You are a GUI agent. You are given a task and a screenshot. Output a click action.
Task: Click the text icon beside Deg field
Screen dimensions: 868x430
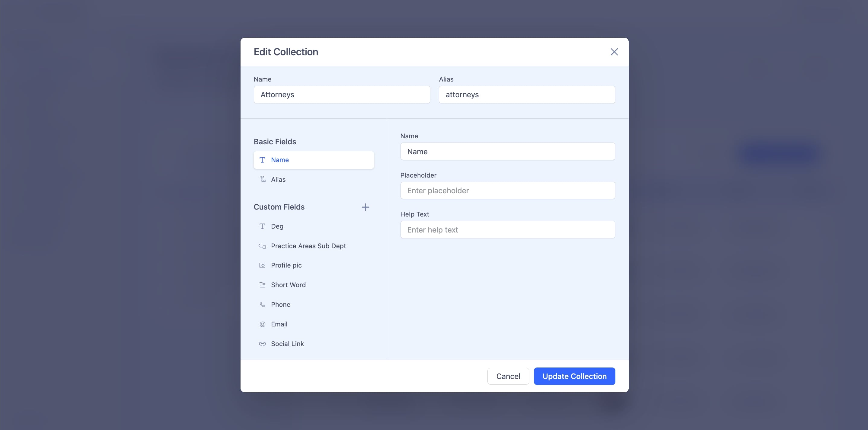pos(262,226)
